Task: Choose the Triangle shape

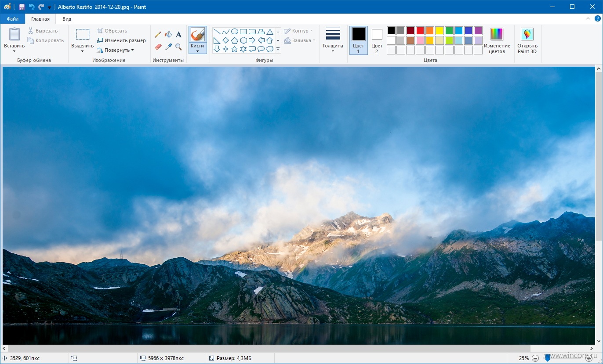Action: coord(270,32)
